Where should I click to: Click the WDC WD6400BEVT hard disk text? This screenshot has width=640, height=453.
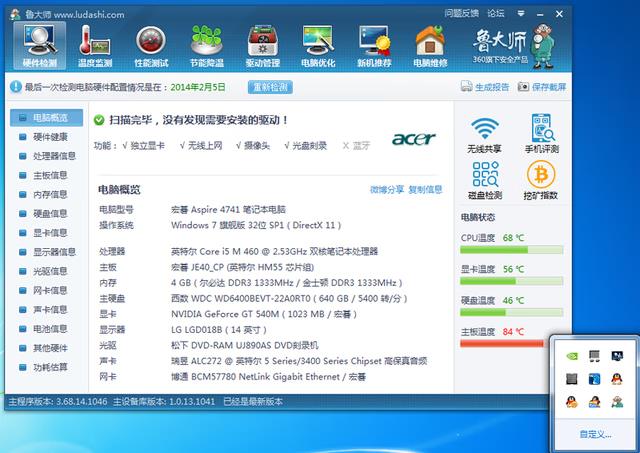coord(289,299)
